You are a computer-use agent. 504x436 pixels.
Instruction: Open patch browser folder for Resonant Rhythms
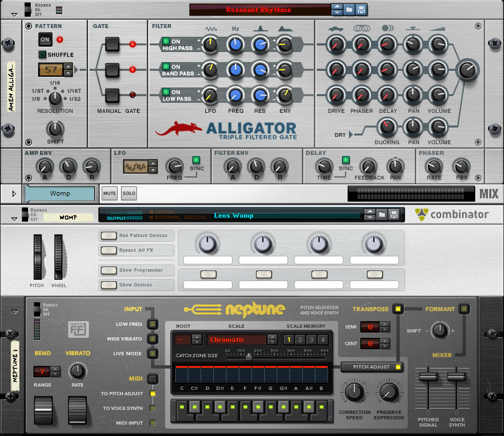(349, 9)
